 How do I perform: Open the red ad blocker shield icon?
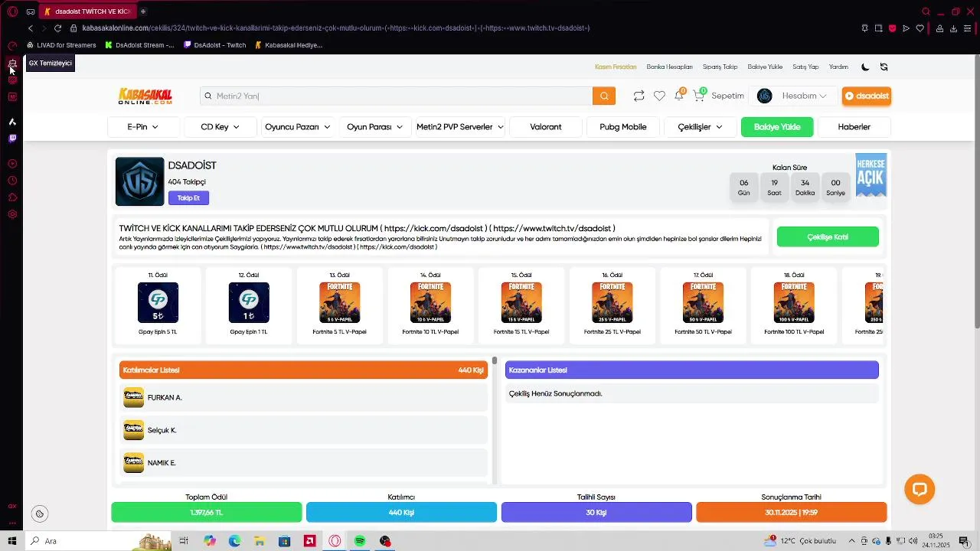tap(893, 28)
